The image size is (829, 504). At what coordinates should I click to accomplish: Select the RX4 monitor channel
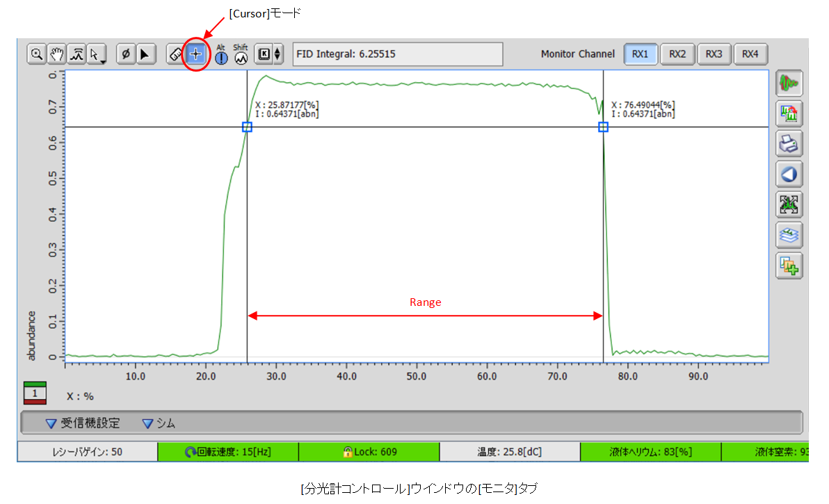tap(750, 54)
